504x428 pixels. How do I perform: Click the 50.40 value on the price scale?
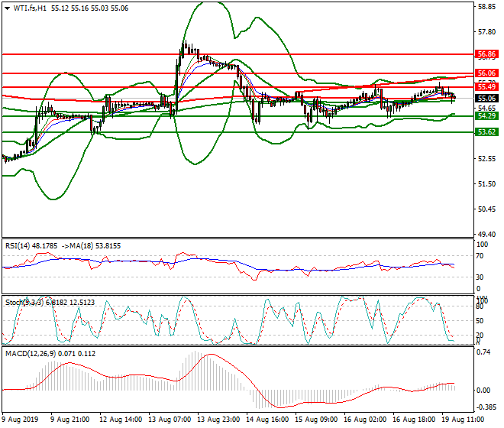click(x=486, y=209)
